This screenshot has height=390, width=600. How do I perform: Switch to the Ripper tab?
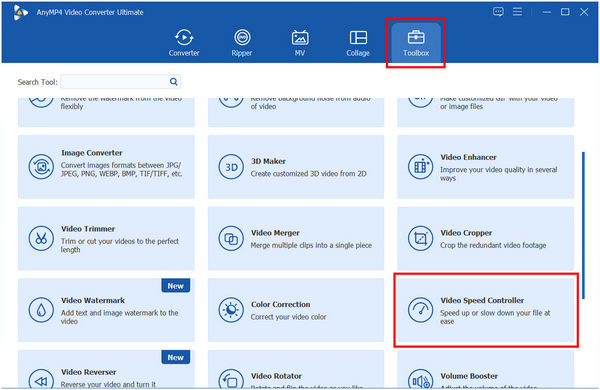[242, 43]
